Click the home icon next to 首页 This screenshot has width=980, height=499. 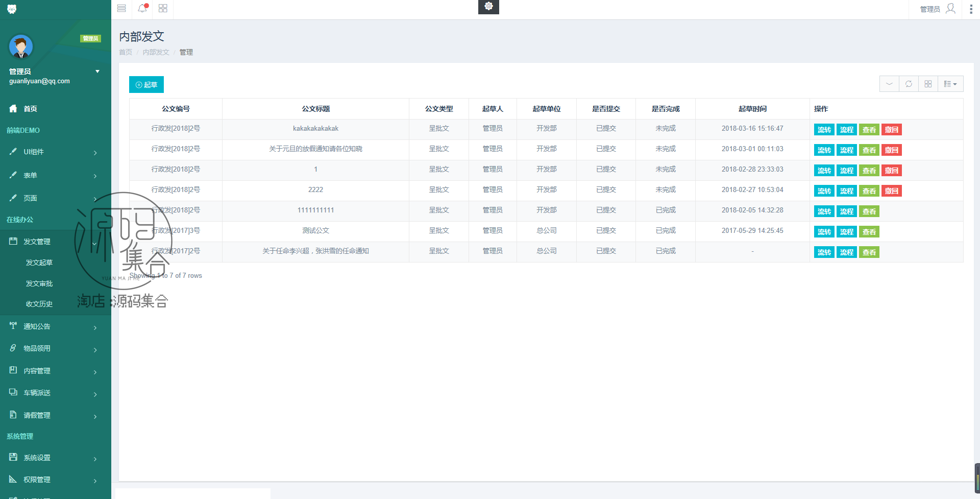tap(13, 108)
